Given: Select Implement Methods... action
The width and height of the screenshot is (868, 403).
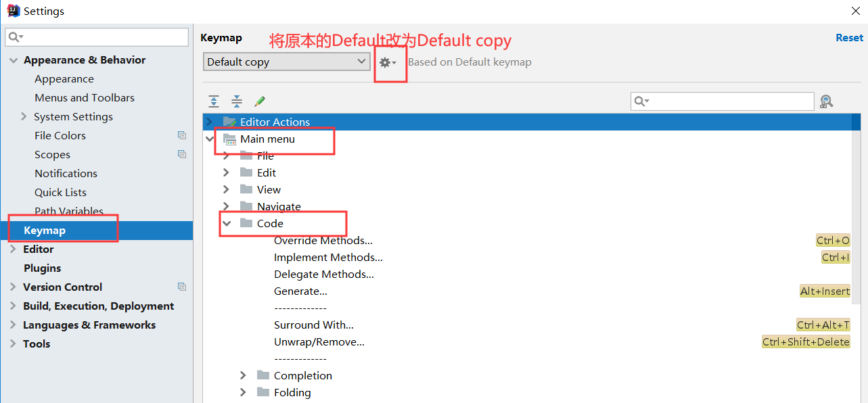Looking at the screenshot, I should point(328,258).
